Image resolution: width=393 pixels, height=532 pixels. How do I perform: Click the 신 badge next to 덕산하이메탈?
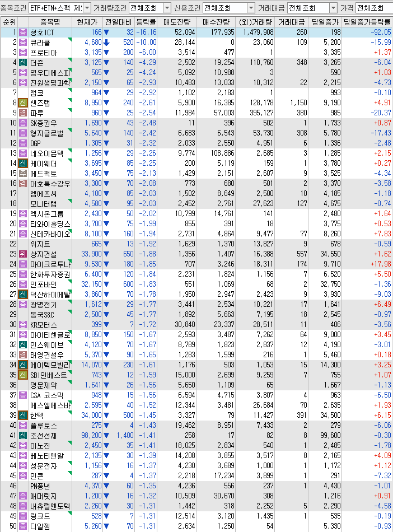[x=23, y=295]
